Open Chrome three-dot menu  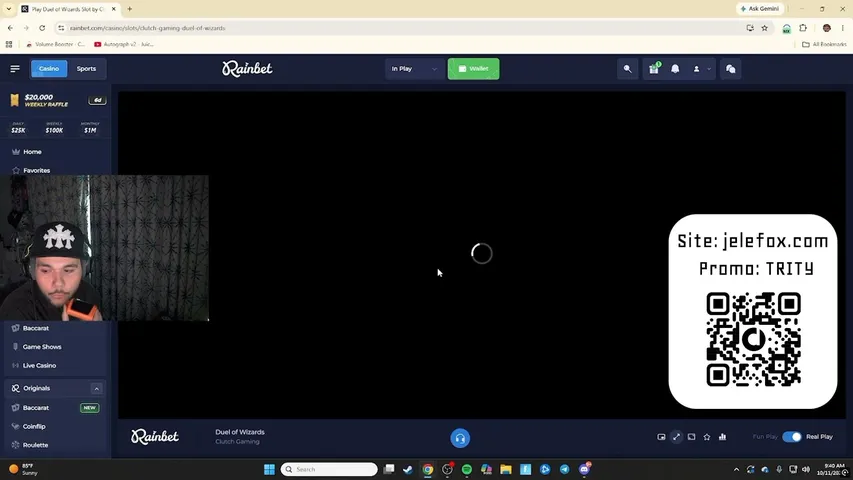coord(843,28)
